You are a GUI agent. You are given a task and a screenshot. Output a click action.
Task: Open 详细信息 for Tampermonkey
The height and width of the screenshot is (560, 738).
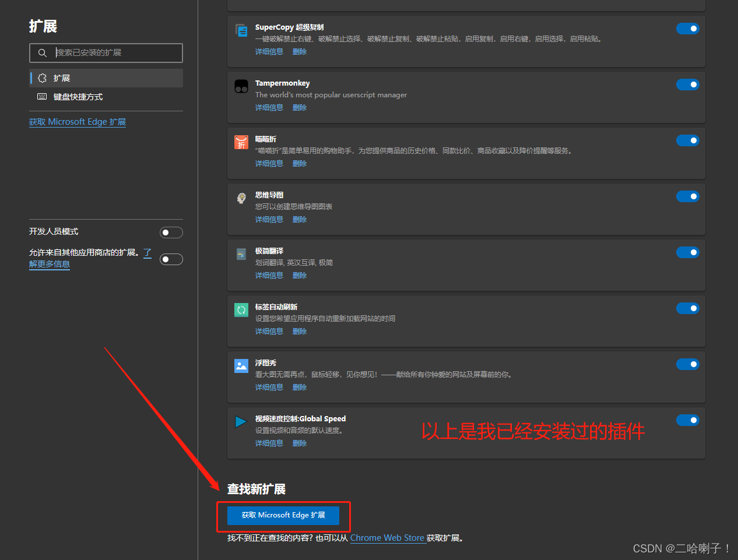coord(269,108)
